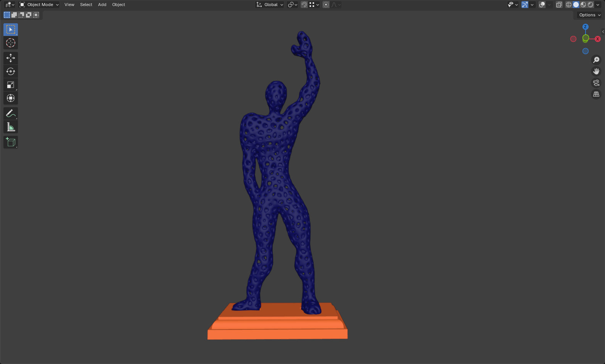Expand the sidebar with the small arrow
Screen dimensions: 605x364
click(603, 32)
